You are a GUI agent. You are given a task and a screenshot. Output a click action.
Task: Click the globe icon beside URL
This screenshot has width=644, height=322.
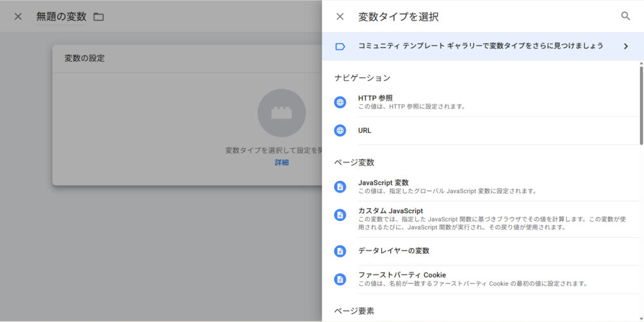340,130
